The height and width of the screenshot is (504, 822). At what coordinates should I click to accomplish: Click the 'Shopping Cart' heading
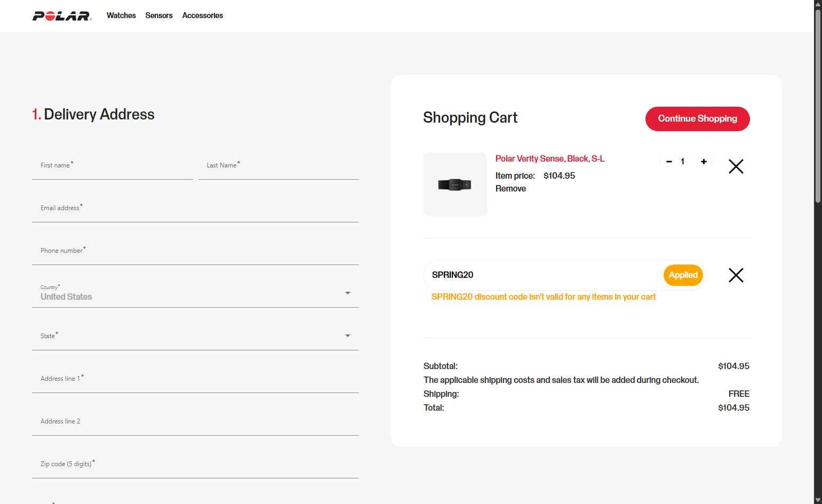coord(470,118)
